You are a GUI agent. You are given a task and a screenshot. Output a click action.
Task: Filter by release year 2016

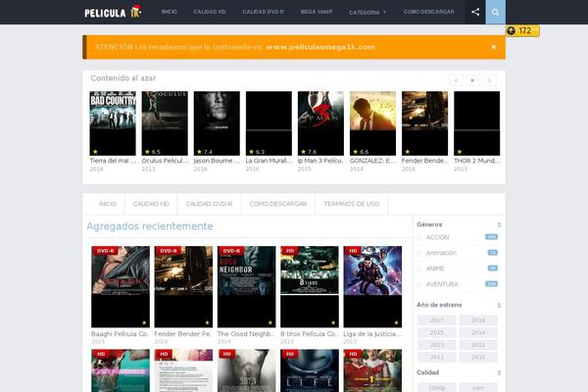pyautogui.click(x=478, y=320)
